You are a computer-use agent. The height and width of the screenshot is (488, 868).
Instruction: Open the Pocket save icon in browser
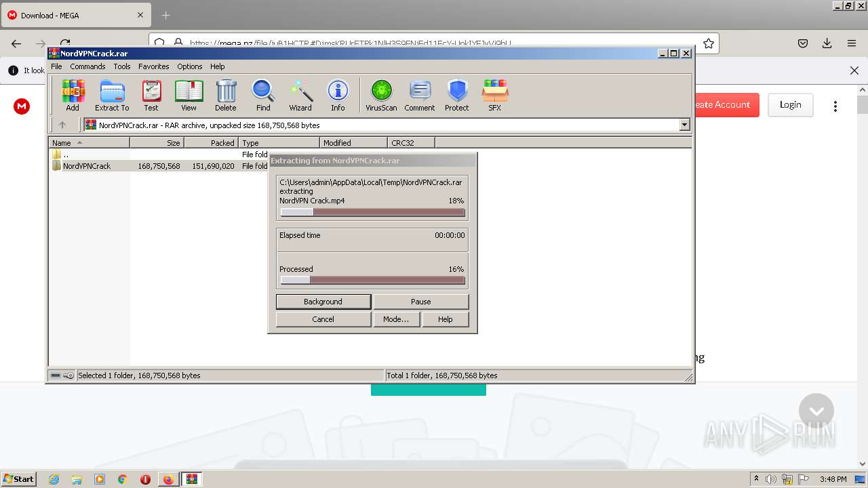pyautogui.click(x=803, y=43)
